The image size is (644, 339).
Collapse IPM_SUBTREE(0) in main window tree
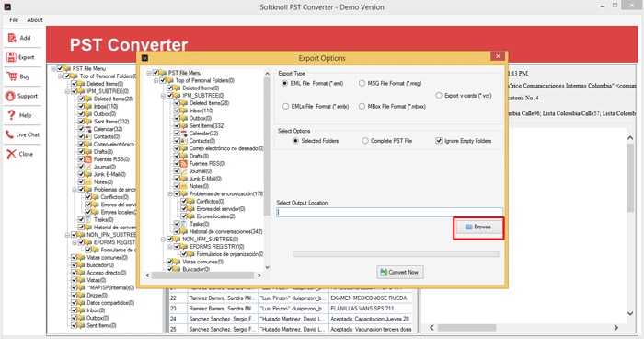(67, 91)
